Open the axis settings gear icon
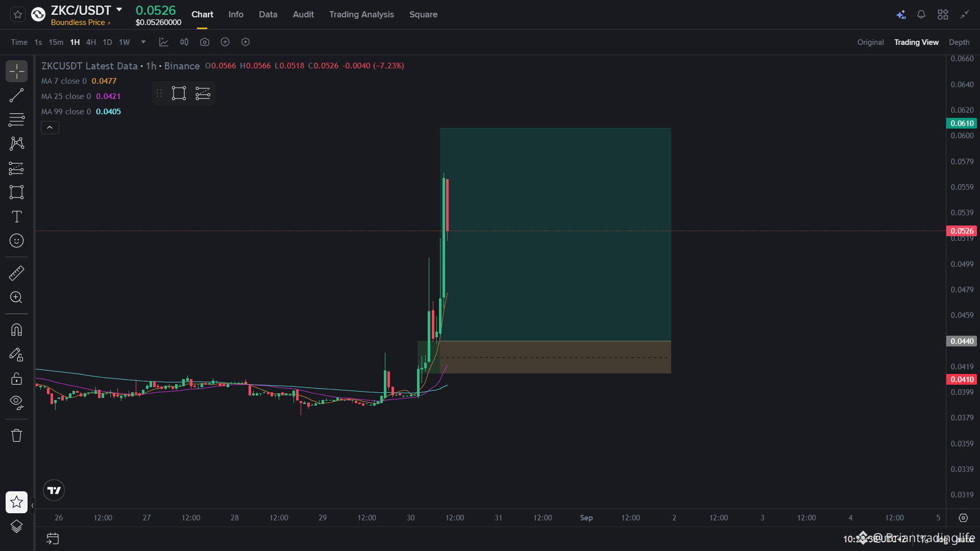This screenshot has width=980, height=551. click(x=963, y=518)
